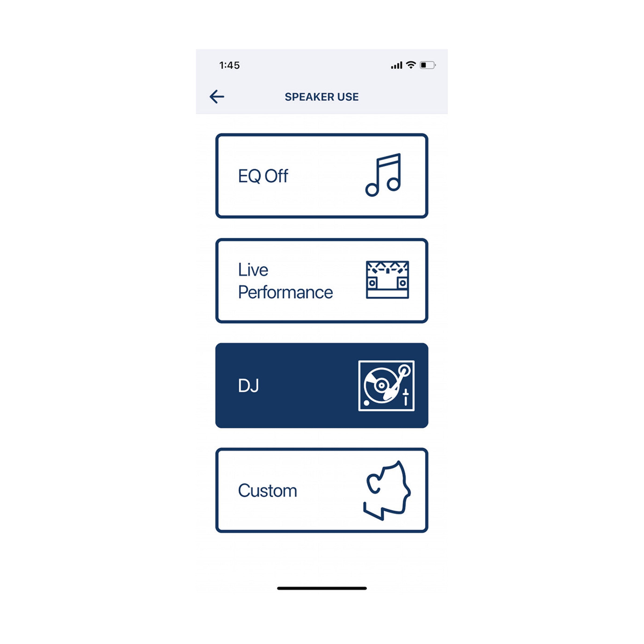Tap EQ Off card
The width and height of the screenshot is (644, 644).
[x=321, y=176]
